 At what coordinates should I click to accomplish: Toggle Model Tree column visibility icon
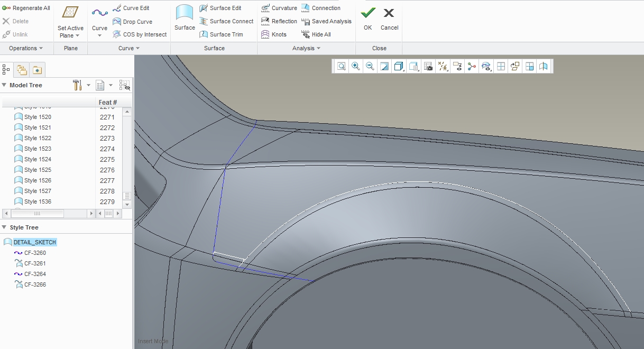[x=125, y=85]
